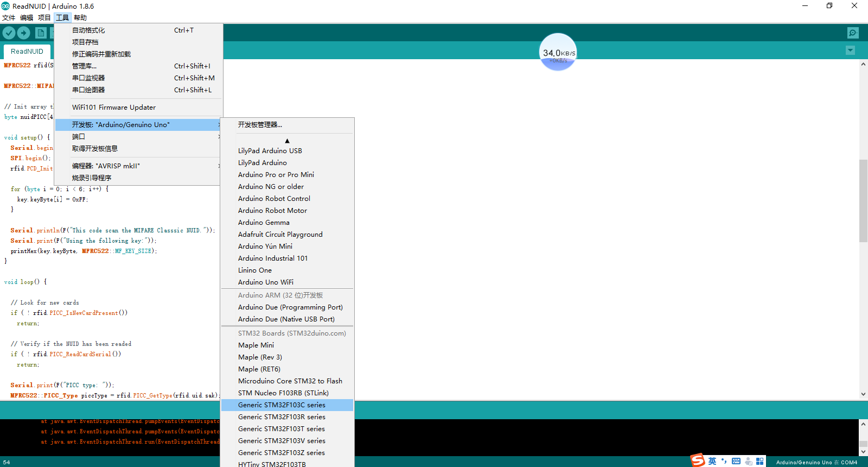Click console scrollbar up arrow

pyautogui.click(x=863, y=424)
